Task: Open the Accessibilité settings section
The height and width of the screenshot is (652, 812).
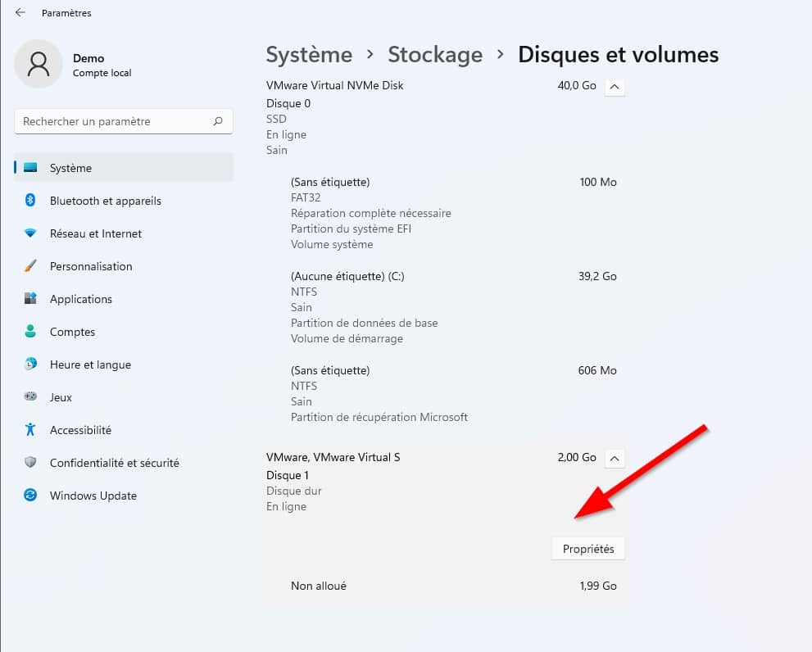Action: [x=80, y=430]
